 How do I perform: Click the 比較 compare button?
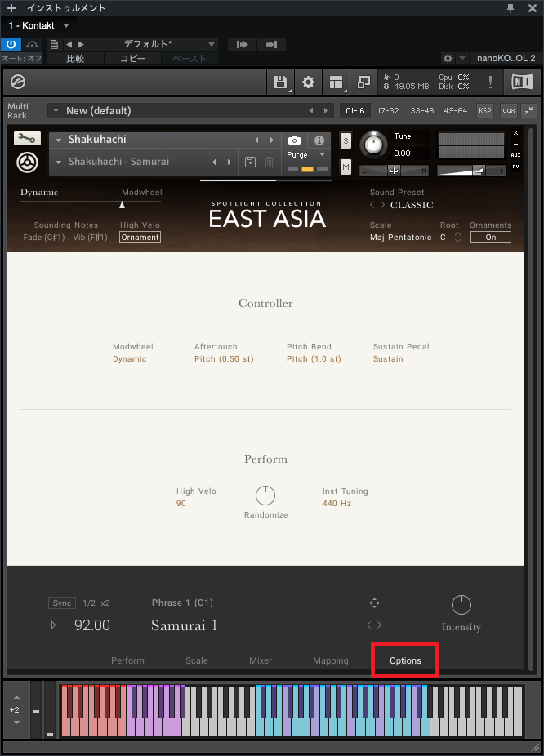click(x=75, y=59)
